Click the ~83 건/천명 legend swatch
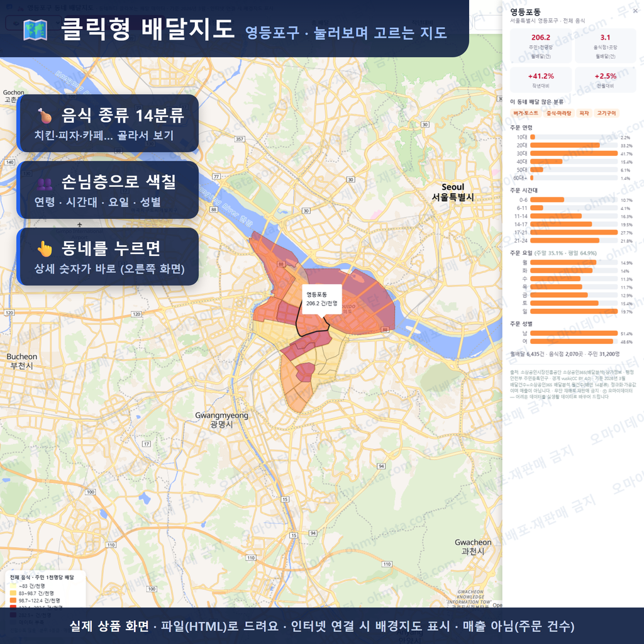This screenshot has height=644, width=644. tap(13, 587)
